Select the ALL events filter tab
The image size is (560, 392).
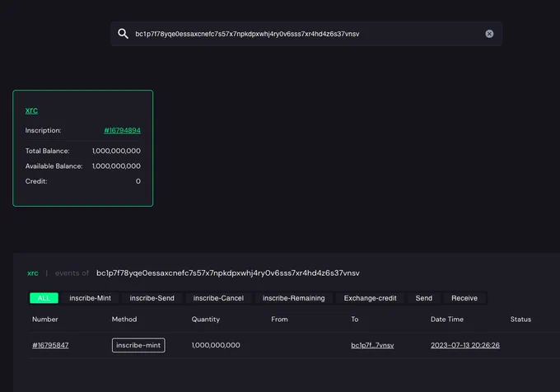(44, 298)
